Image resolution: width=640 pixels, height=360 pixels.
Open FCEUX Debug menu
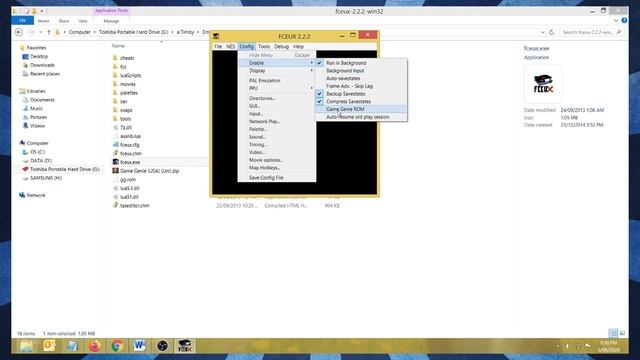coord(281,47)
